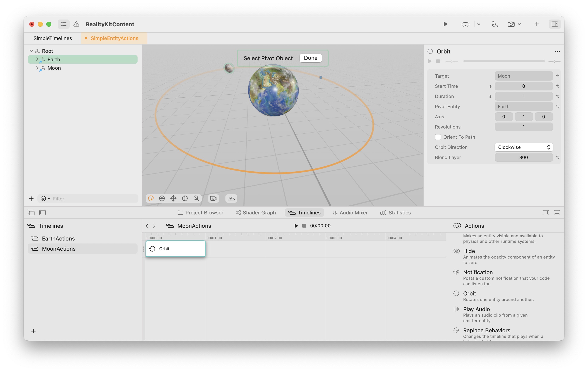The image size is (588, 372).
Task: Select the Orbit action clip on timeline
Action: pyautogui.click(x=175, y=249)
